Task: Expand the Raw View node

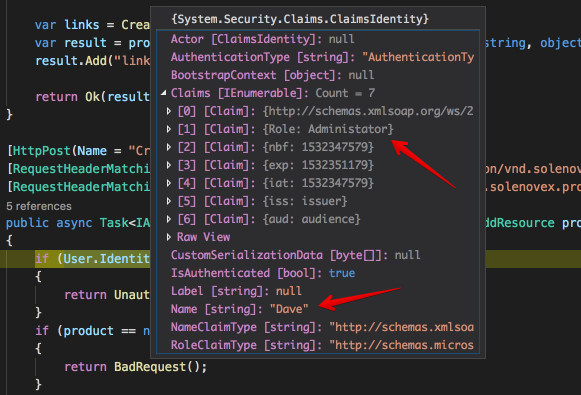Action: click(169, 237)
